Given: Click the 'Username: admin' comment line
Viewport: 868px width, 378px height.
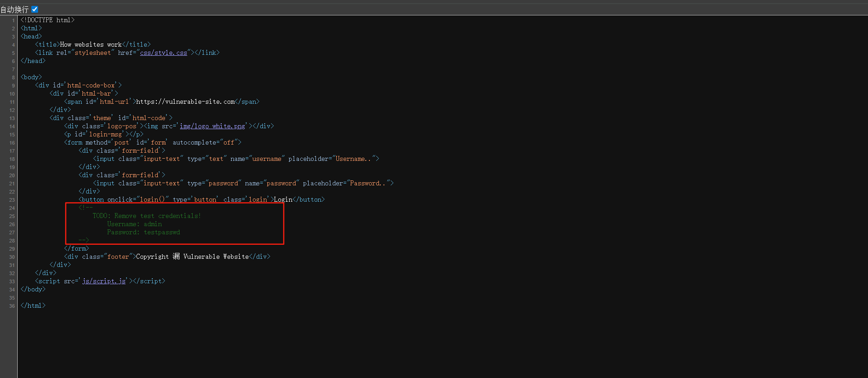Looking at the screenshot, I should [x=135, y=224].
